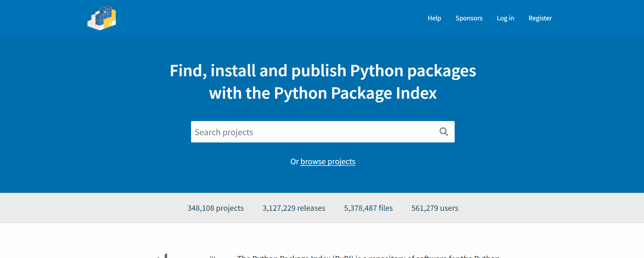This screenshot has height=258, width=644.
Task: Select Register to create an account
Action: 540,18
